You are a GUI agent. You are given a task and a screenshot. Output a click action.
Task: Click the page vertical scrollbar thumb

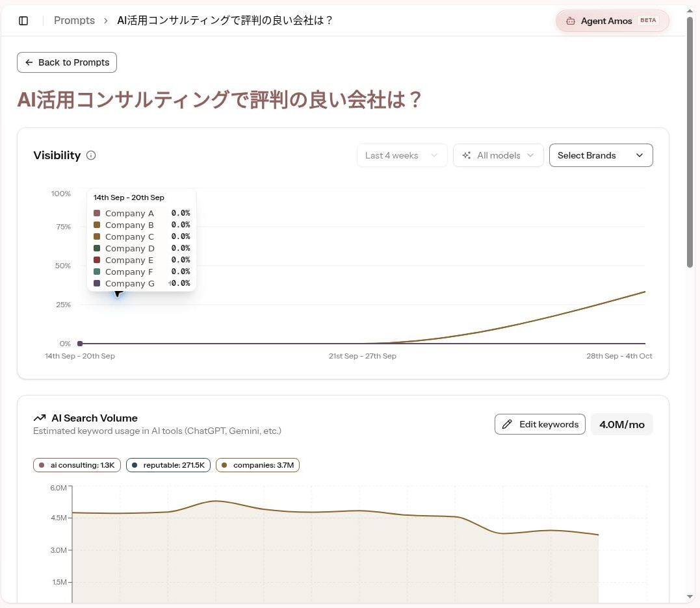tap(690, 142)
